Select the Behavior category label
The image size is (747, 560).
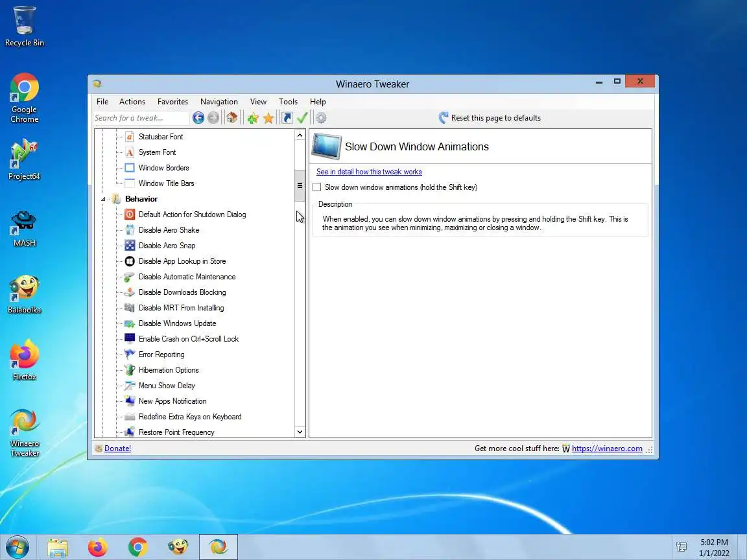tap(141, 199)
